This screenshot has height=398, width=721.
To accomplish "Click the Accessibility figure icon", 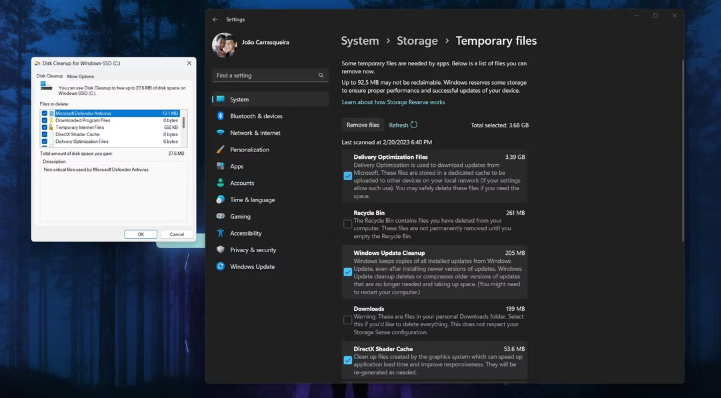I will 221,233.
